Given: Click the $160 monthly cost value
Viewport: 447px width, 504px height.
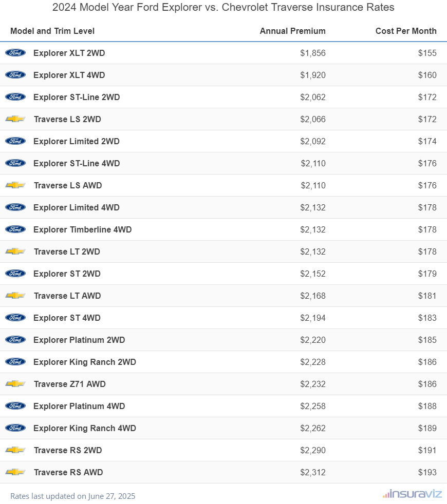Looking at the screenshot, I should point(427,75).
